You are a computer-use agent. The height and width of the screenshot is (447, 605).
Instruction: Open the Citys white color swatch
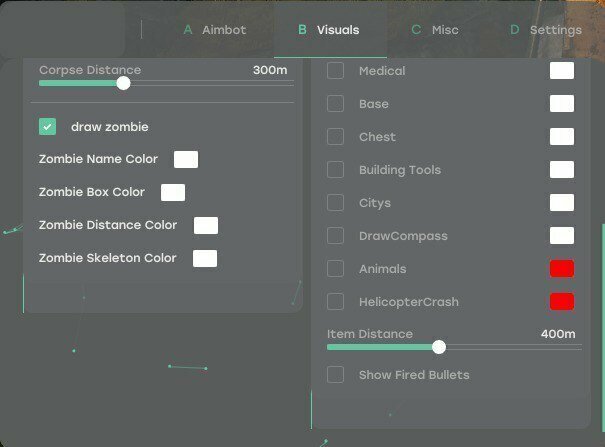562,202
